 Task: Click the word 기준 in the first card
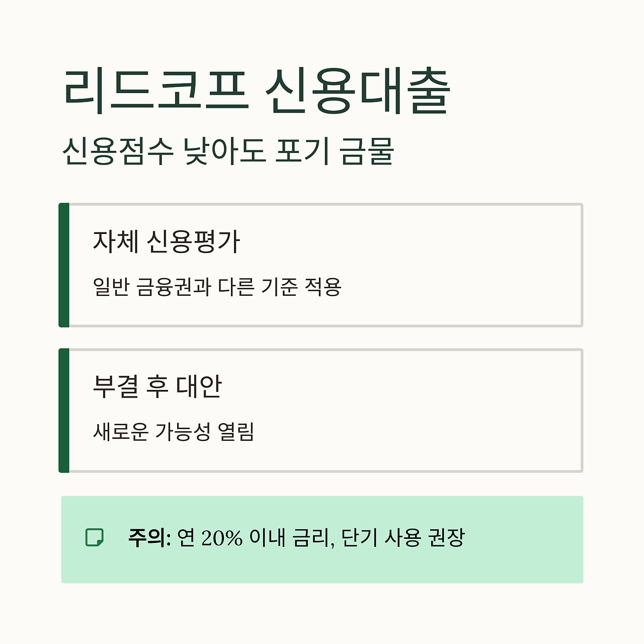pos(279,287)
